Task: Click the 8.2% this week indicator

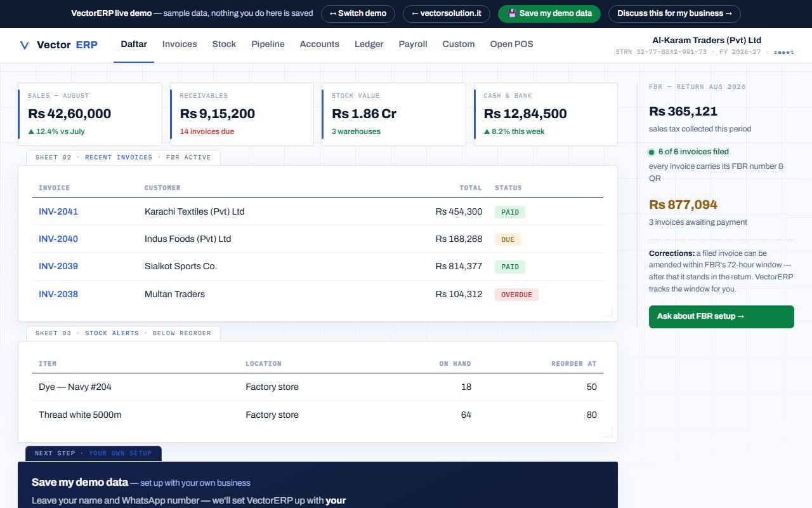Action: pyautogui.click(x=514, y=131)
